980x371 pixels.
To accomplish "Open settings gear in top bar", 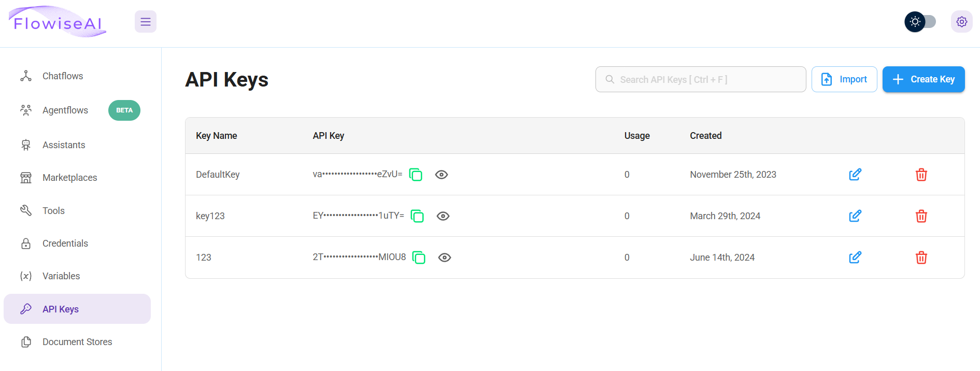I will (961, 22).
